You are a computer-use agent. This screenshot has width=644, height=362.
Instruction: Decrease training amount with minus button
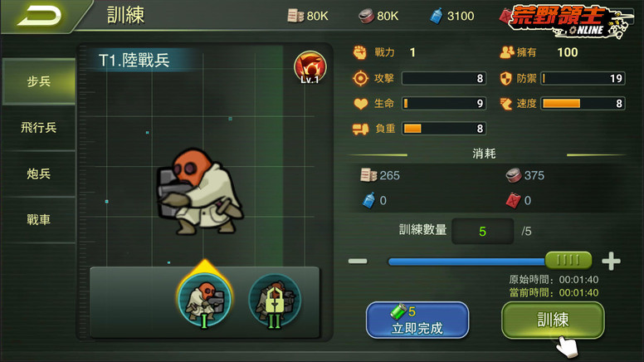pyautogui.click(x=358, y=261)
